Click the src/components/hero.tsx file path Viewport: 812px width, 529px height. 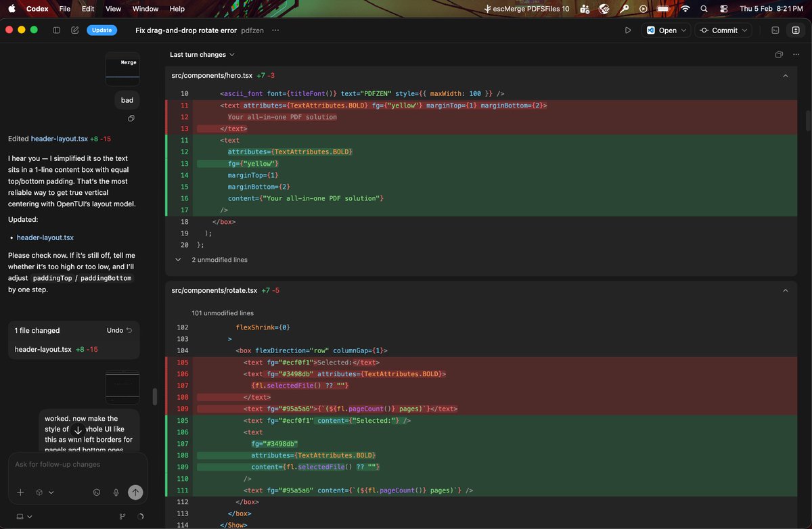pos(212,76)
